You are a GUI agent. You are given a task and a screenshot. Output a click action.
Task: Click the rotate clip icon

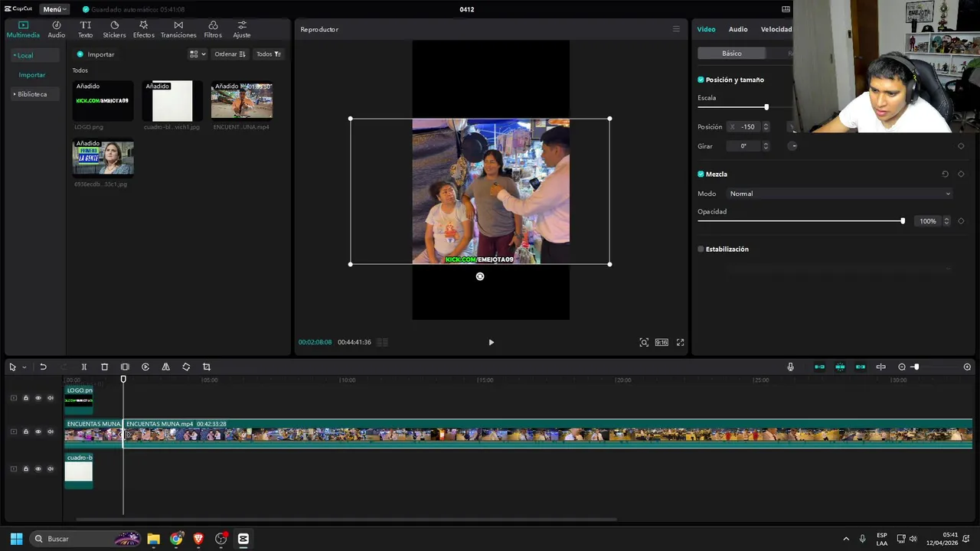[x=186, y=367]
